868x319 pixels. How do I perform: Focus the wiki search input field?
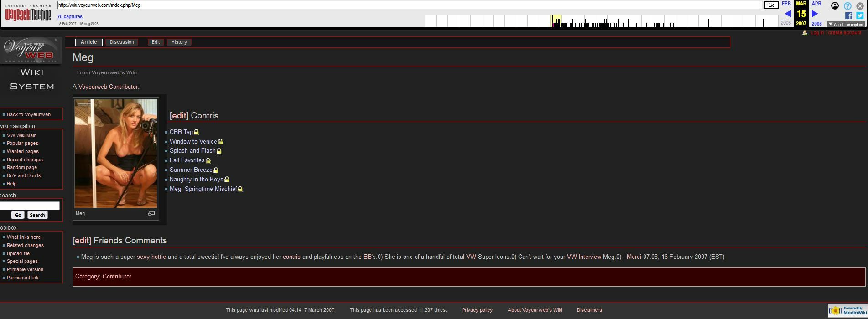(x=30, y=206)
